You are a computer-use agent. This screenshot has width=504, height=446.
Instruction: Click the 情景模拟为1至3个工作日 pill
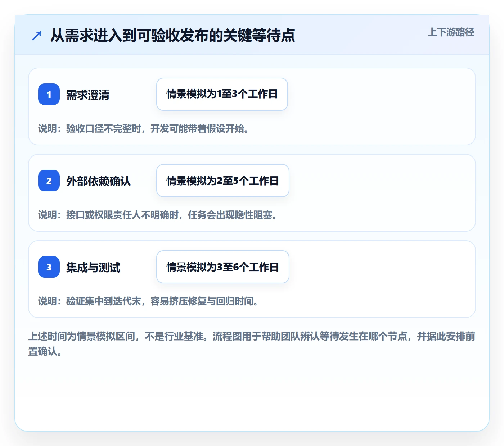(x=222, y=94)
